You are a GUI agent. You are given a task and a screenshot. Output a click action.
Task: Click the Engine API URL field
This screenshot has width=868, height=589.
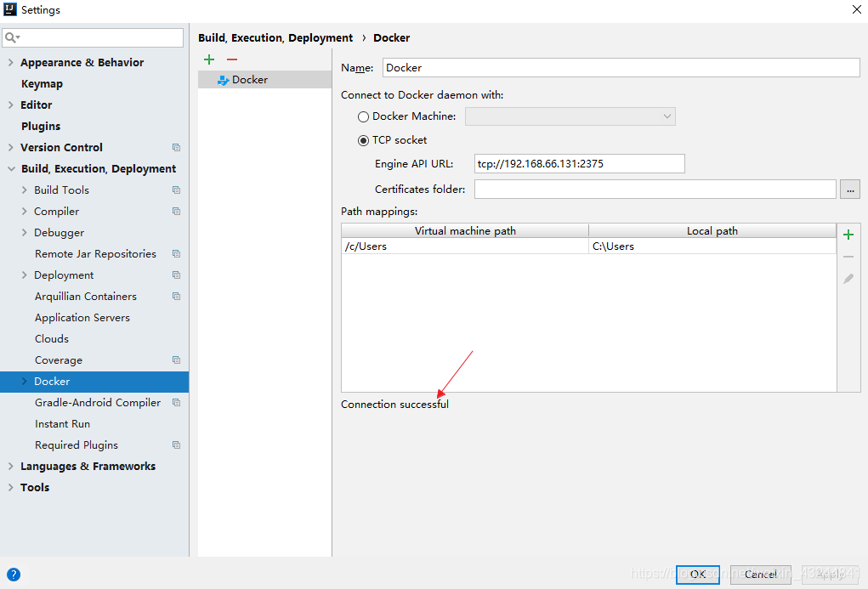[x=580, y=164]
